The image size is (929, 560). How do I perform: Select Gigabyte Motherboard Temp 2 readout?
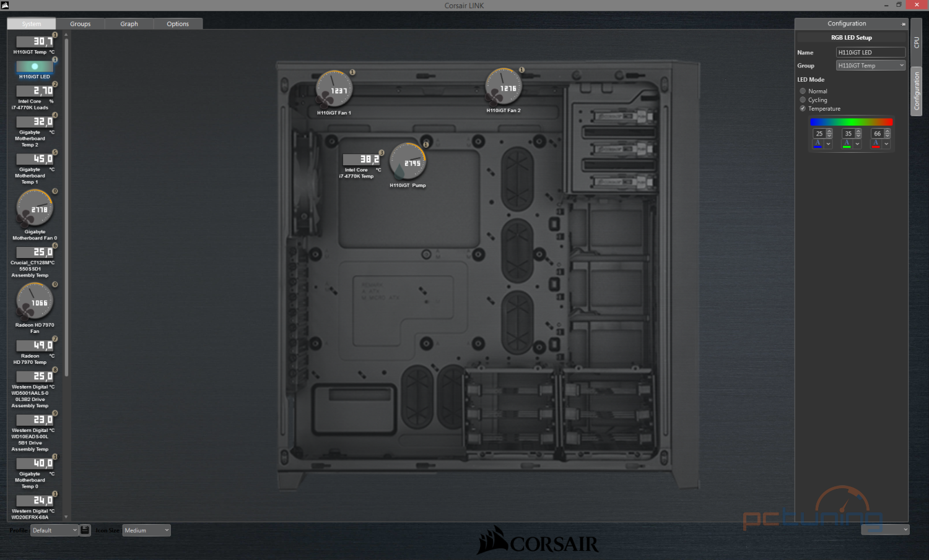(35, 121)
